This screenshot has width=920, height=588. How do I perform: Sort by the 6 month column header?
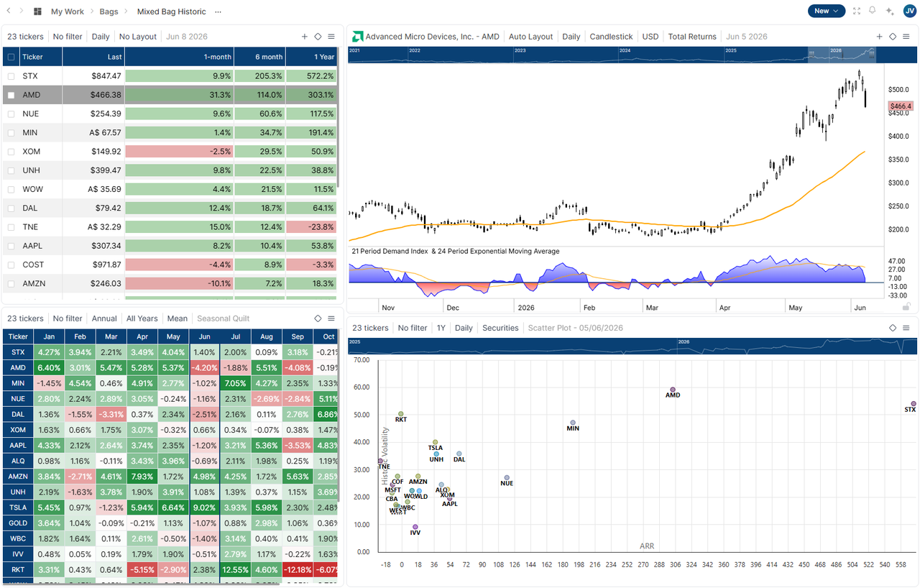259,57
